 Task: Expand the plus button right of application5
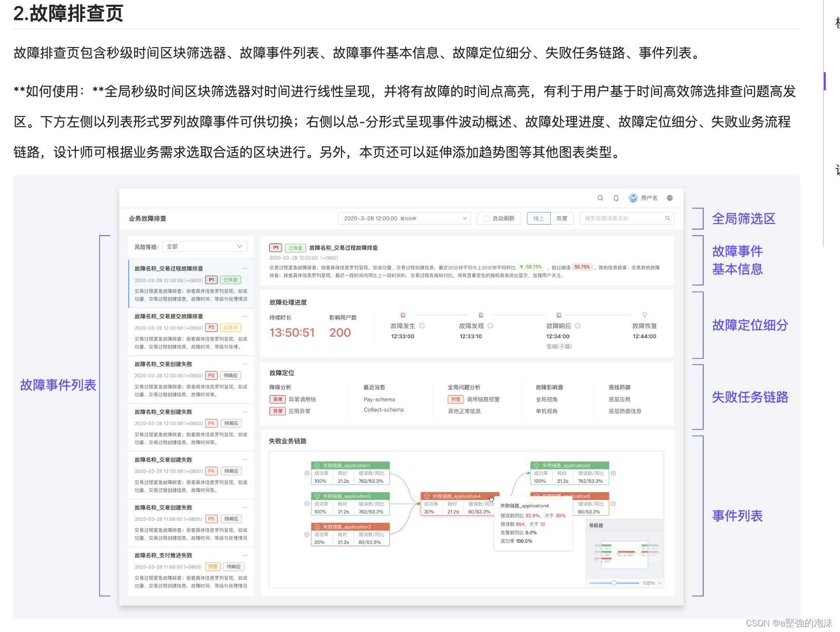coord(613,473)
